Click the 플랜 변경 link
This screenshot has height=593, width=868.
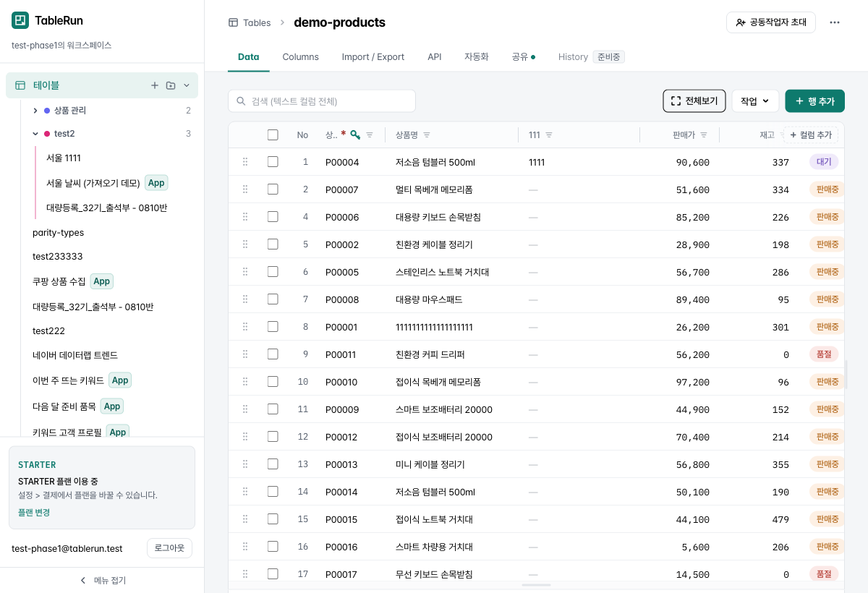coord(34,513)
